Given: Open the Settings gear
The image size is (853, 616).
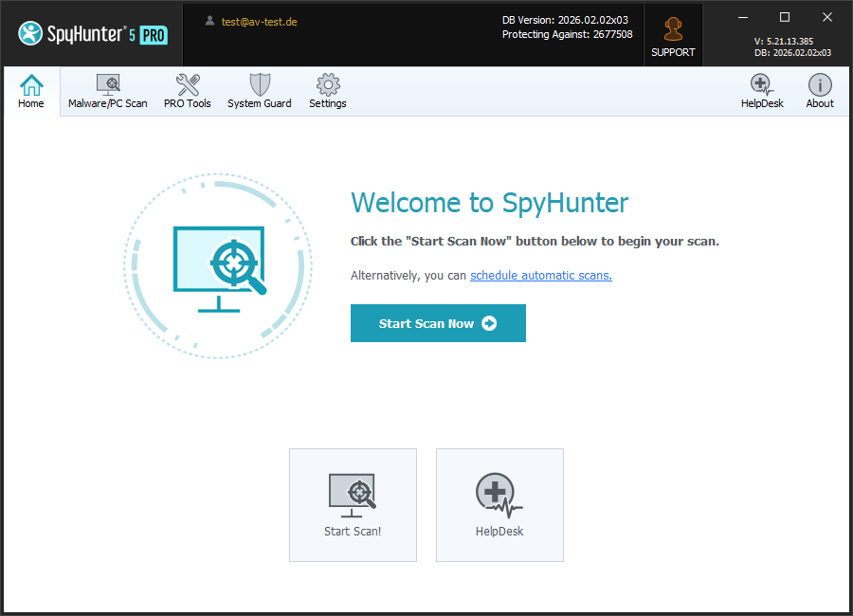Looking at the screenshot, I should coord(327,92).
